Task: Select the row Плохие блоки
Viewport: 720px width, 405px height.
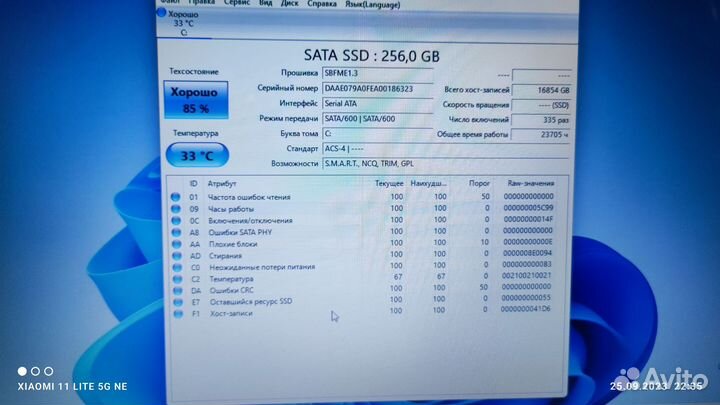Action: (x=363, y=243)
